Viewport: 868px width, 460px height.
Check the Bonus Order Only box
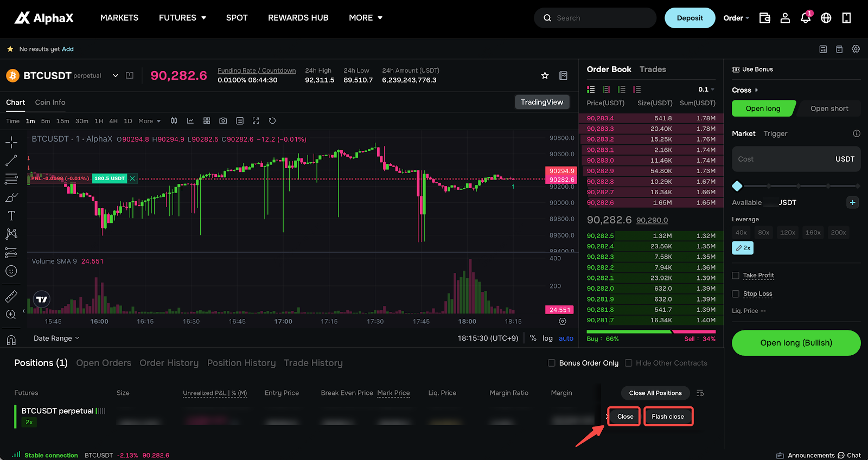pyautogui.click(x=552, y=363)
